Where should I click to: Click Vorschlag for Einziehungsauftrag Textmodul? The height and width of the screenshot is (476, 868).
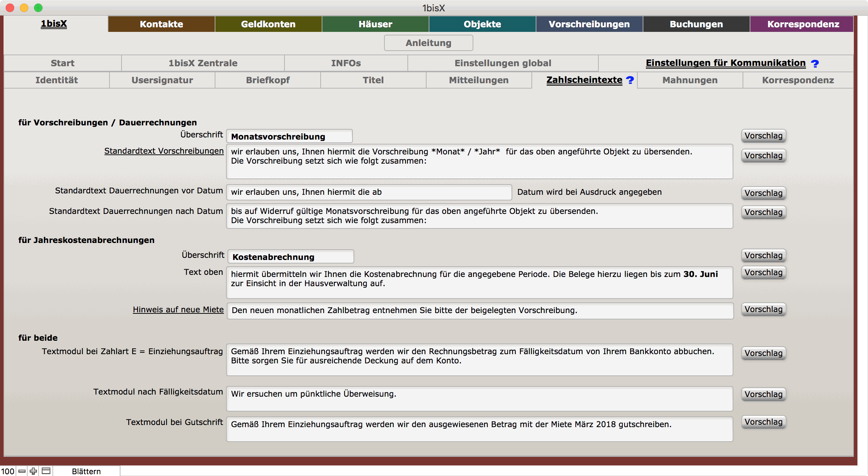(x=763, y=353)
